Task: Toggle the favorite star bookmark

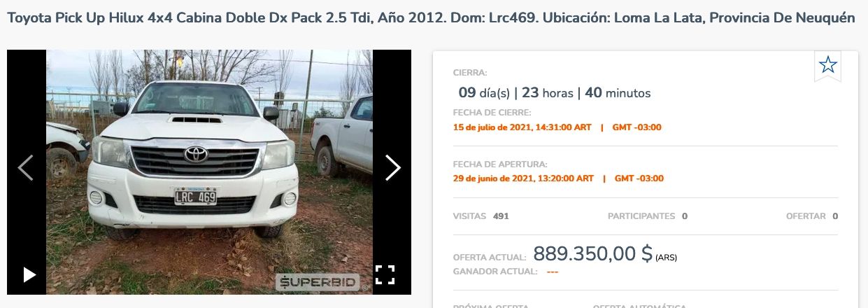Action: click(x=828, y=66)
